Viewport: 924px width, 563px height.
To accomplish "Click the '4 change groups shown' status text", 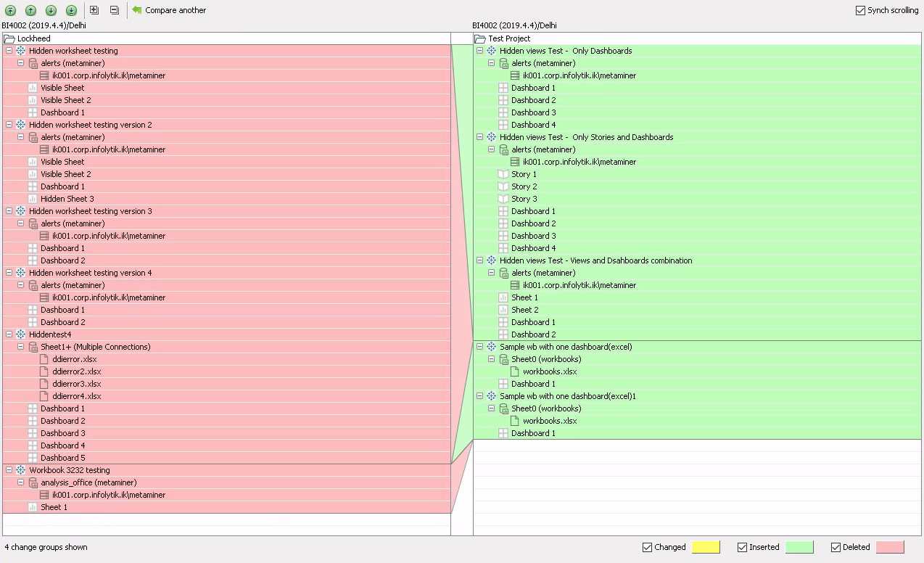I will tap(46, 547).
